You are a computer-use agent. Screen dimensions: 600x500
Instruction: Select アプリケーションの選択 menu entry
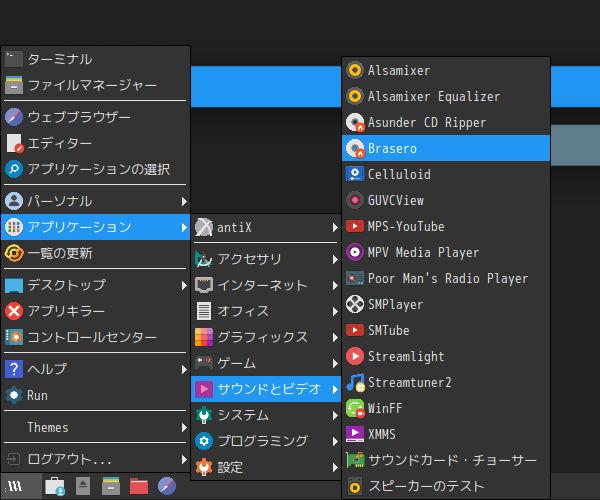tap(96, 169)
